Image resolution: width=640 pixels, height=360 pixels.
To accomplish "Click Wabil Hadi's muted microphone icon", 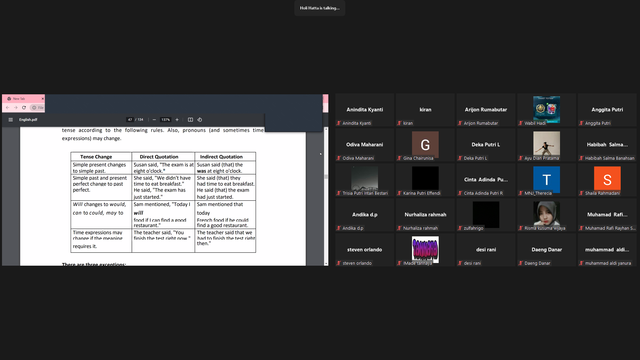I will pyautogui.click(x=521, y=123).
